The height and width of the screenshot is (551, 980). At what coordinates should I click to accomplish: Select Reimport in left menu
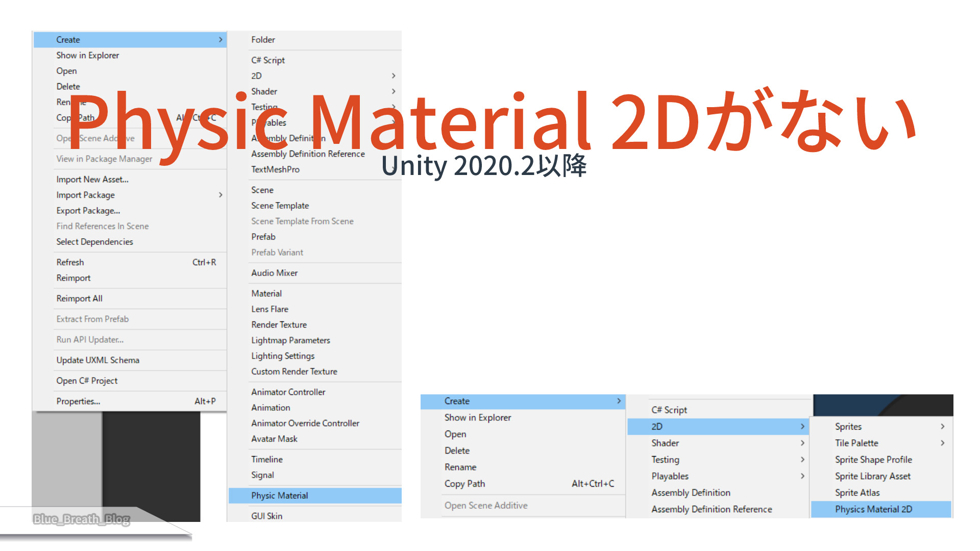[73, 278]
